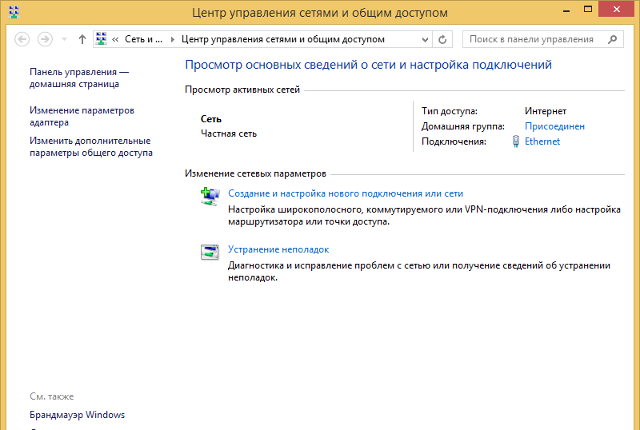Open 'Изменить дополнительные параметры общего доступа'

tap(91, 146)
